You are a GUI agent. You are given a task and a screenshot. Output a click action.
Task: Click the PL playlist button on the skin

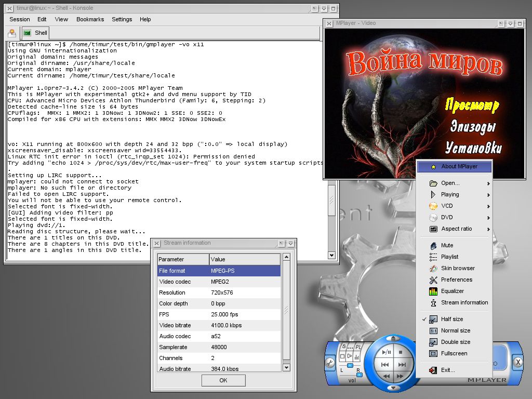358,347
